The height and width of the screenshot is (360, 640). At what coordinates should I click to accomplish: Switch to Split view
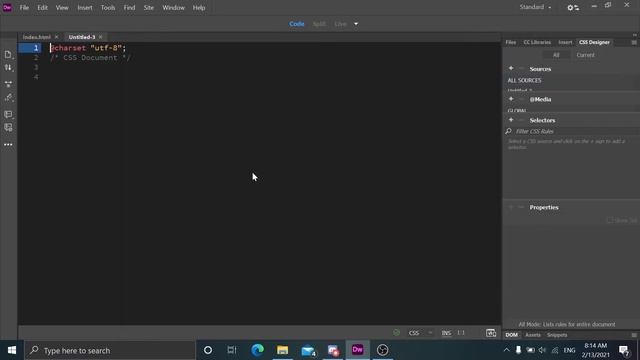(x=319, y=24)
